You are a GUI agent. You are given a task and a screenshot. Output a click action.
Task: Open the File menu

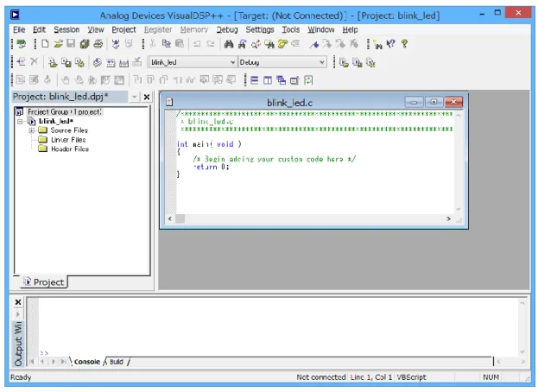pyautogui.click(x=19, y=30)
